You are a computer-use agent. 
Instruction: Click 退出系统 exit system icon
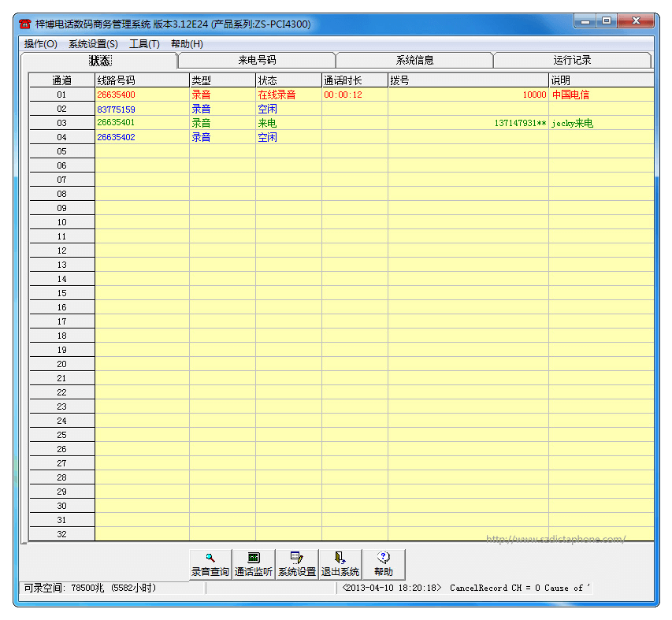point(340,564)
